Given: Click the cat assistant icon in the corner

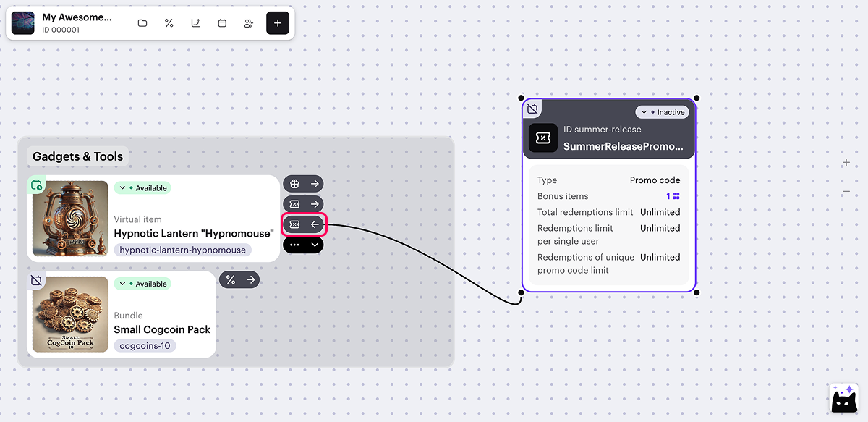Looking at the screenshot, I should 843,398.
